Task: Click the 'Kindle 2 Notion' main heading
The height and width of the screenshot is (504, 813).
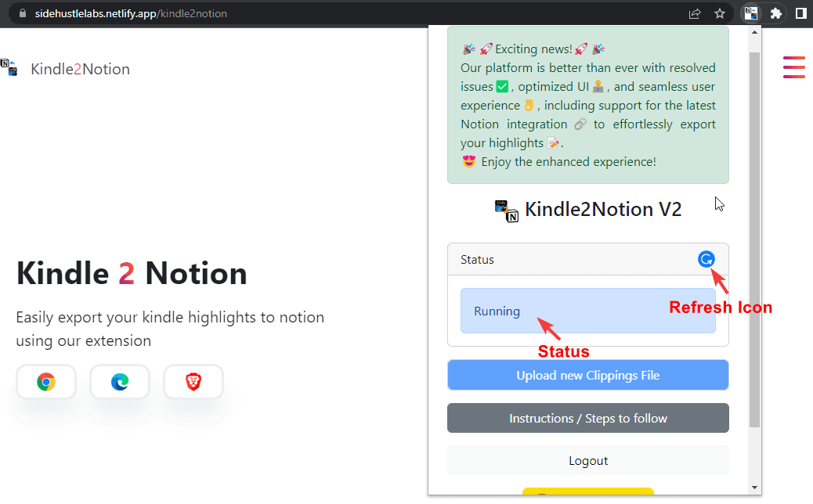Action: pyautogui.click(x=132, y=273)
